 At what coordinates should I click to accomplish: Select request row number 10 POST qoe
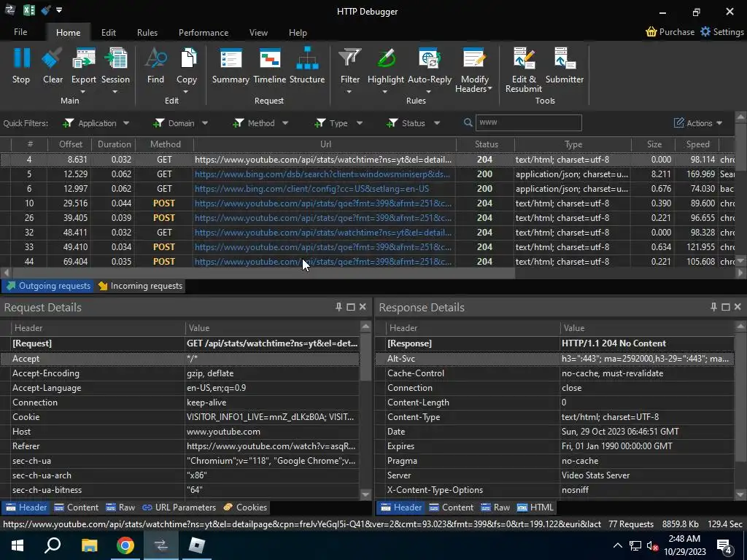coord(367,203)
